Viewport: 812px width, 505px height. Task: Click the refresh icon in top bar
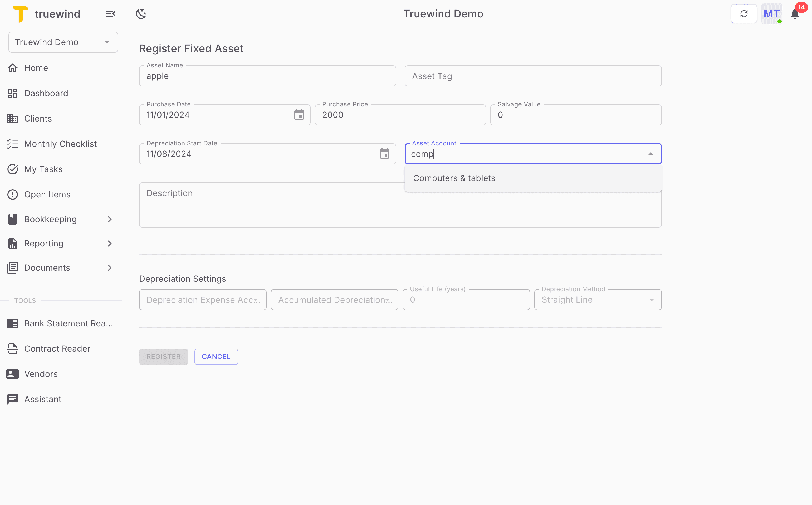[744, 13]
